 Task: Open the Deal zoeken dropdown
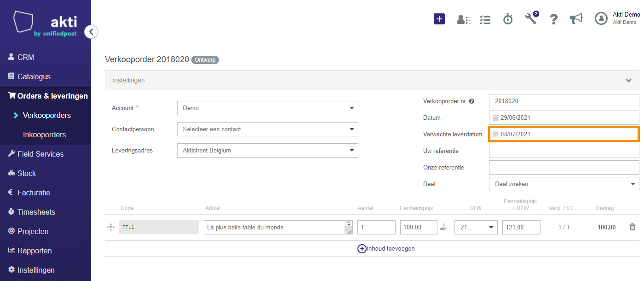(x=564, y=184)
